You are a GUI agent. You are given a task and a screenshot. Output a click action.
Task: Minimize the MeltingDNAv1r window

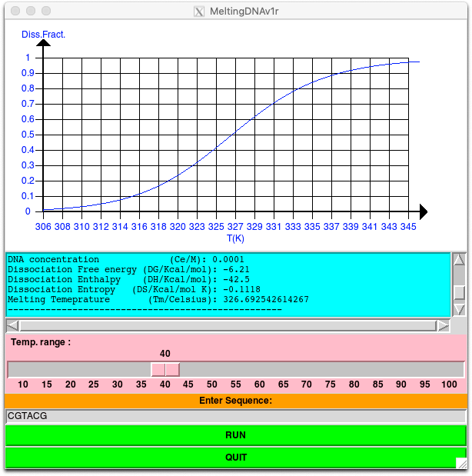[30, 12]
